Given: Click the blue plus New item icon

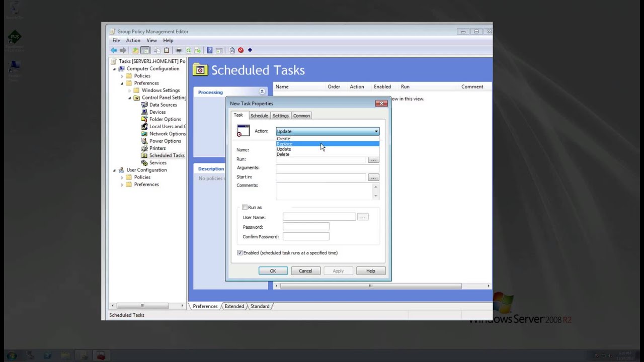Looking at the screenshot, I should click(x=250, y=50).
